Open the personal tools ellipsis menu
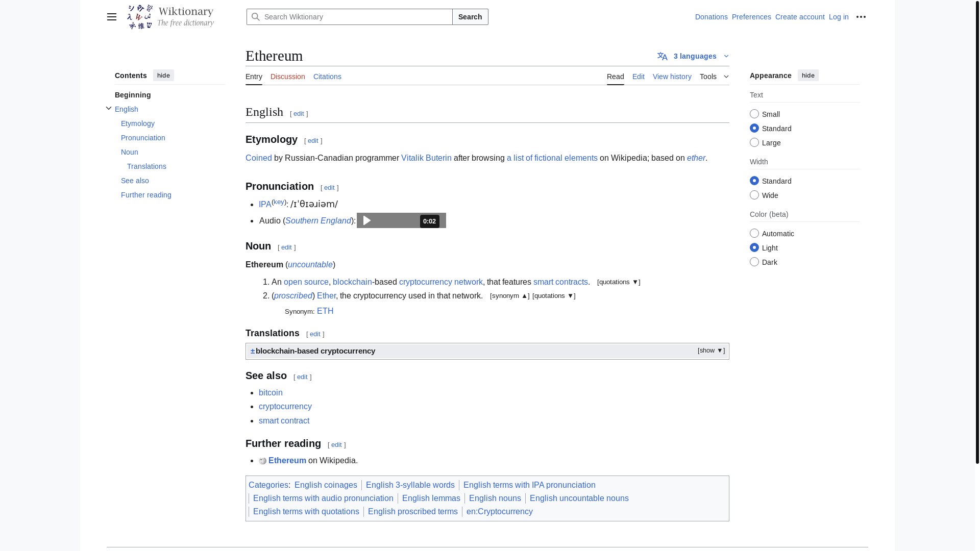The height and width of the screenshot is (551, 980). point(861,17)
